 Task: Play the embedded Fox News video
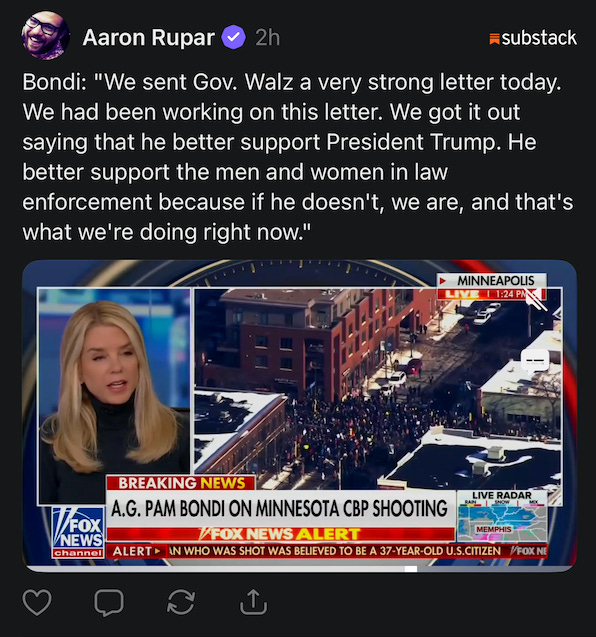[x=299, y=416]
